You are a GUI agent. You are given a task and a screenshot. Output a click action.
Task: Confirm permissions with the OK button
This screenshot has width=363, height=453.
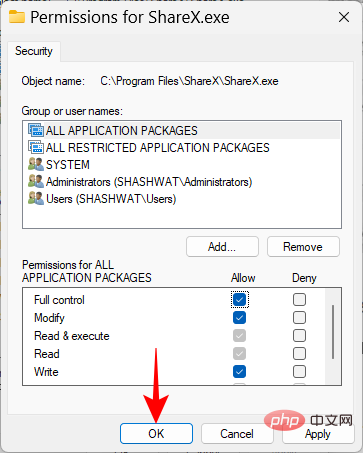[156, 434]
